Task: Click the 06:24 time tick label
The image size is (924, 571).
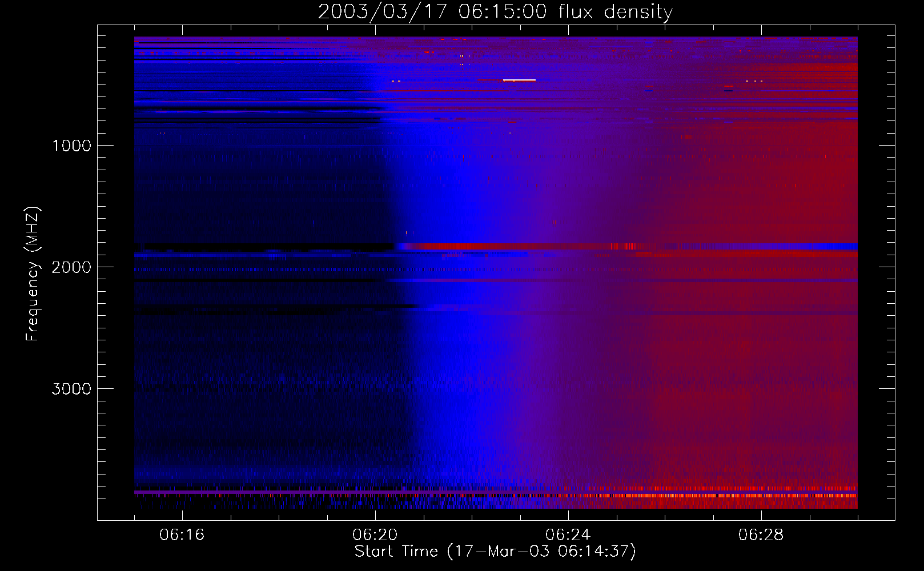Action: point(568,535)
